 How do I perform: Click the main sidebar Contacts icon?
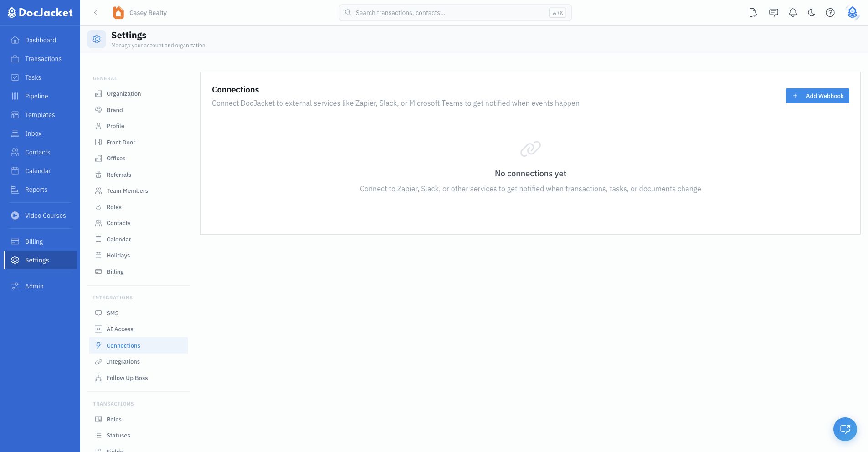pyautogui.click(x=15, y=152)
